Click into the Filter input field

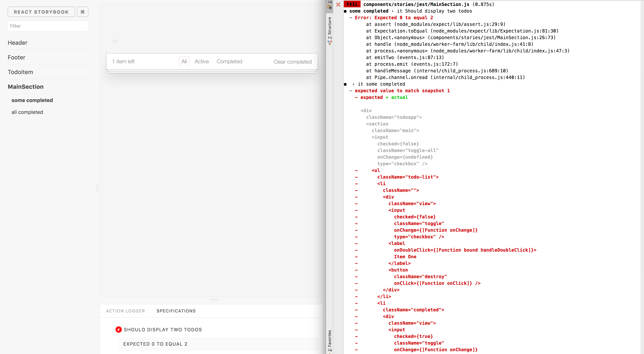point(48,26)
